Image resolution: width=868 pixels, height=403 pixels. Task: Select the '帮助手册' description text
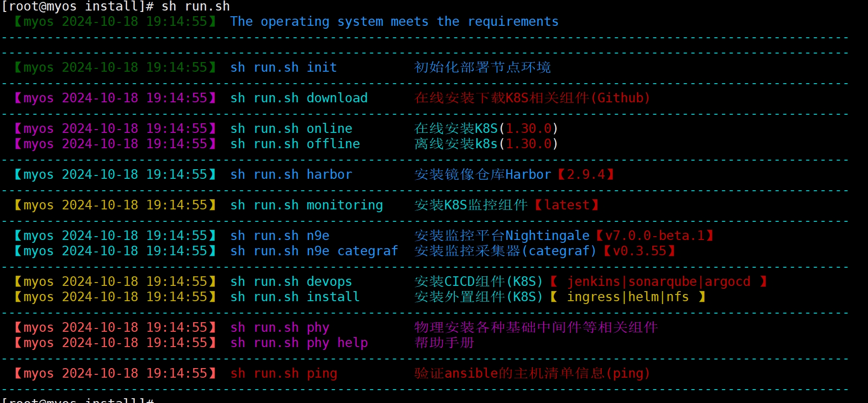pyautogui.click(x=444, y=343)
